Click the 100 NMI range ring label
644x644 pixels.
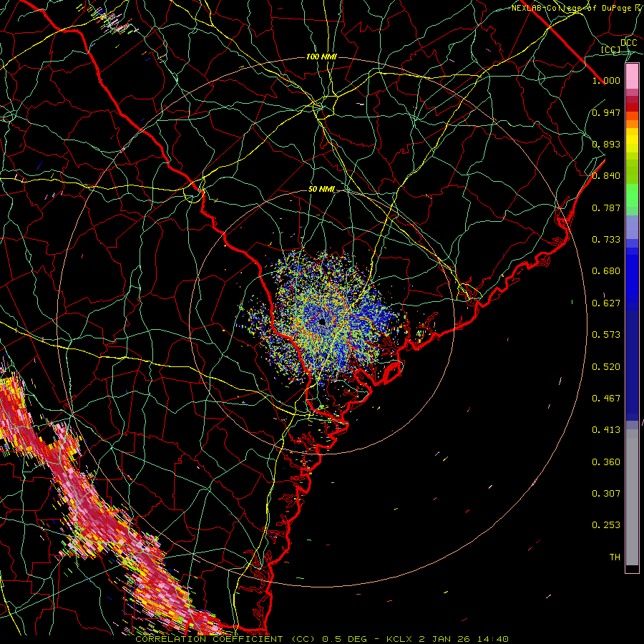click(321, 57)
